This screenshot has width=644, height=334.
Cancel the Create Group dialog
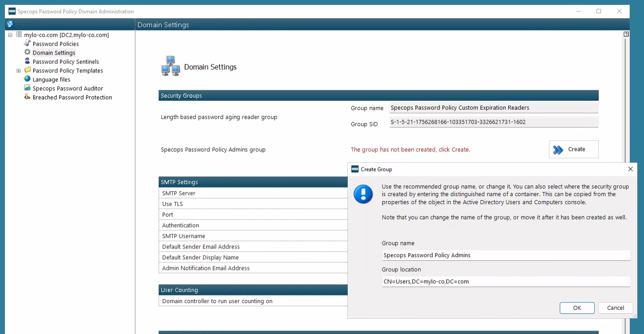(x=615, y=308)
